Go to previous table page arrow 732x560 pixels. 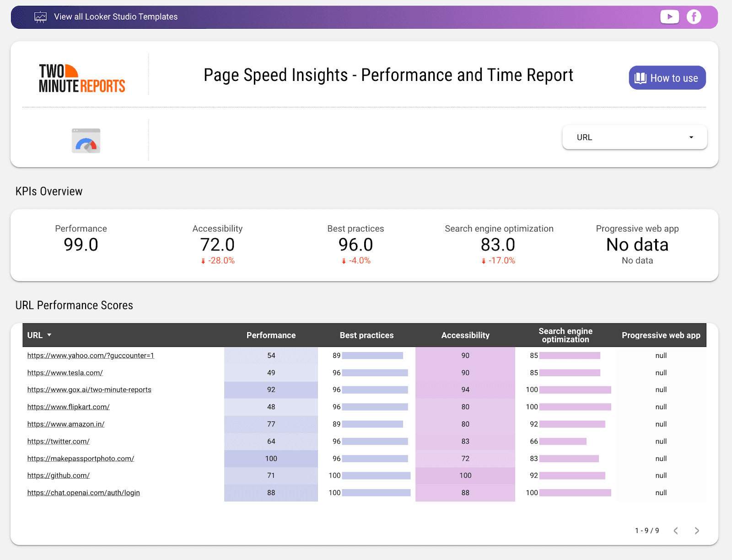pyautogui.click(x=676, y=531)
